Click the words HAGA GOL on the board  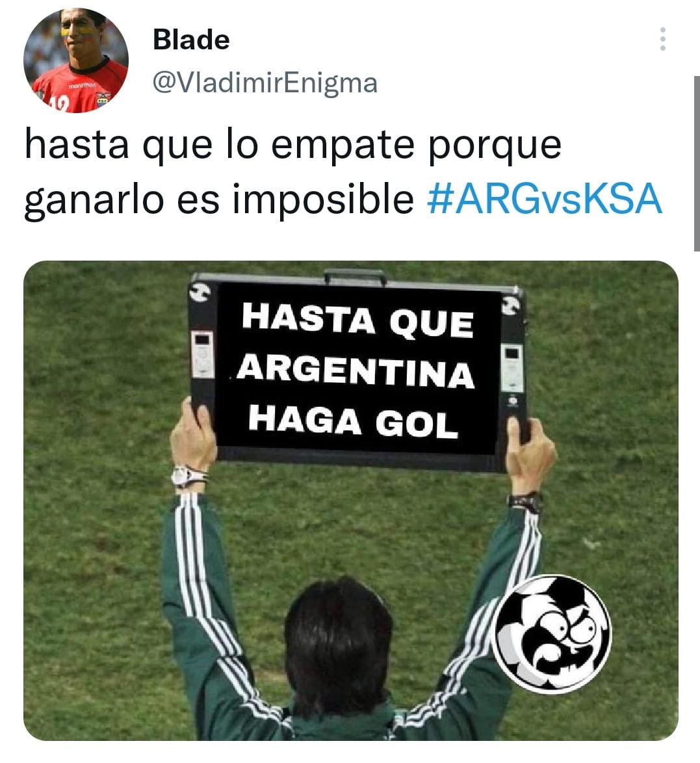(x=354, y=421)
